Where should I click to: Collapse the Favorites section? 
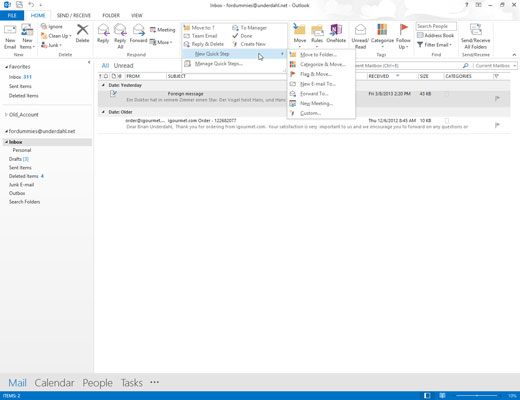point(6,67)
